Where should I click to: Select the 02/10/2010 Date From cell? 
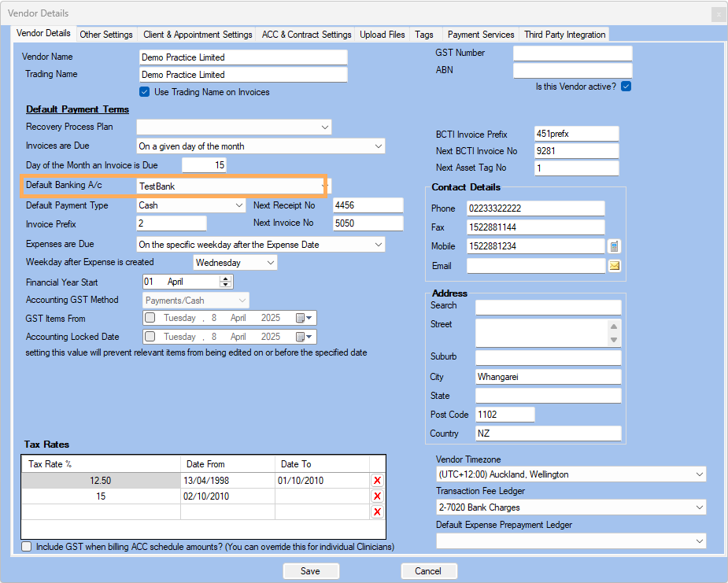click(227, 496)
